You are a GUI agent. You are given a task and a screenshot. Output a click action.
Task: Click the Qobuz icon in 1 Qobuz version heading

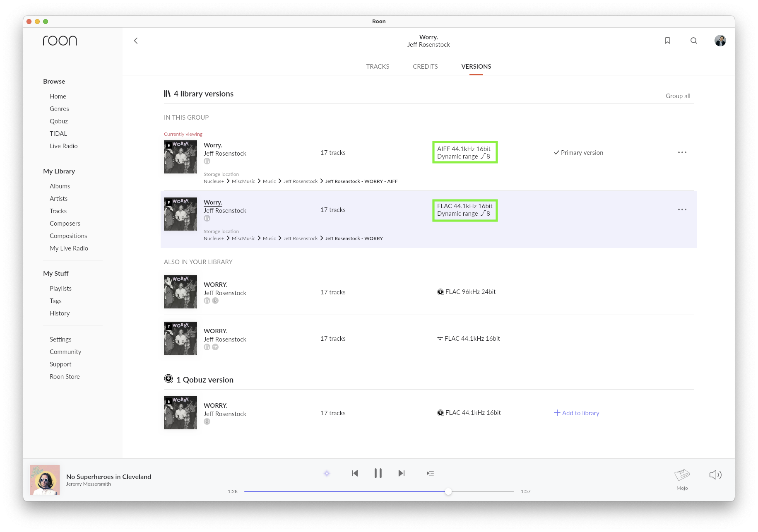click(x=168, y=378)
